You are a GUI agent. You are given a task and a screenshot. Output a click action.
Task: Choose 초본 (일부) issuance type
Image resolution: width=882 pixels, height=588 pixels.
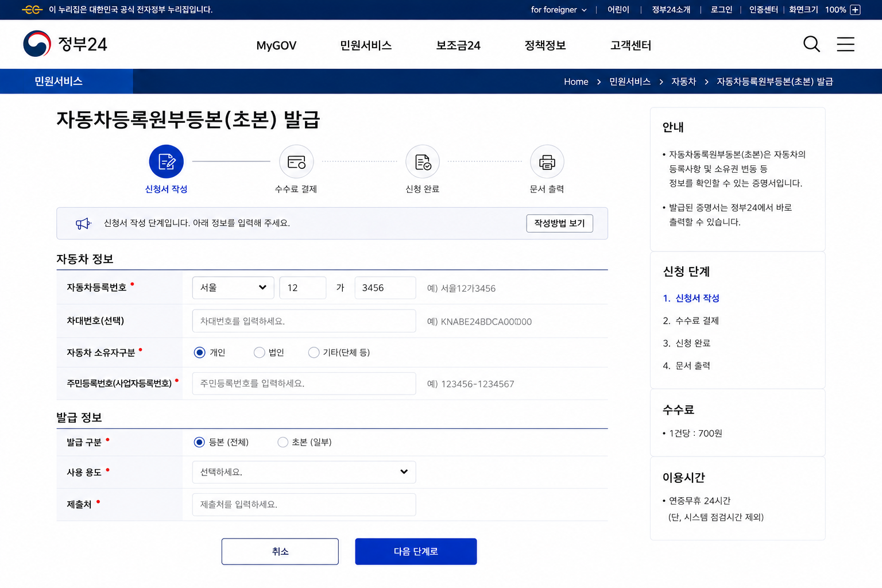(283, 442)
